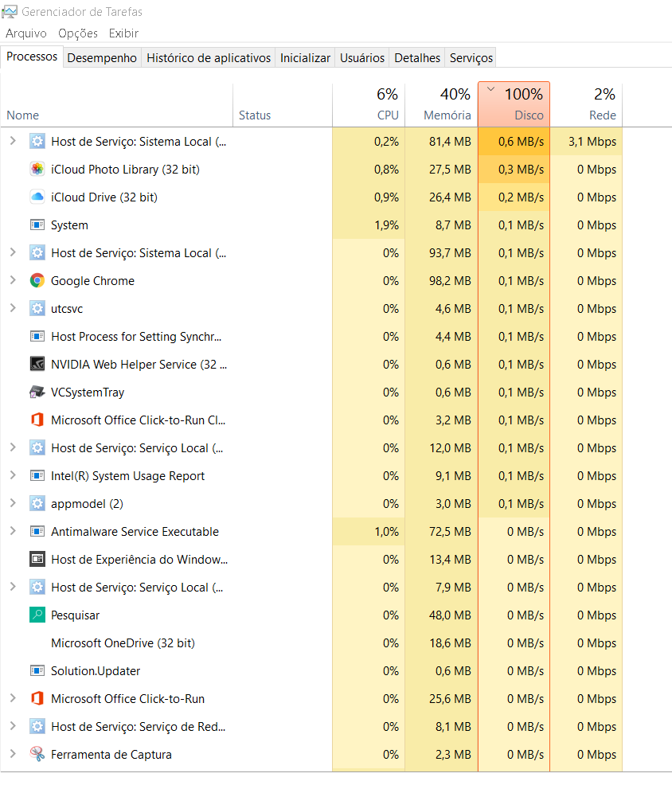The image size is (672, 785).
Task: Click the 3,1 Mbps network cell
Action: tap(586, 142)
